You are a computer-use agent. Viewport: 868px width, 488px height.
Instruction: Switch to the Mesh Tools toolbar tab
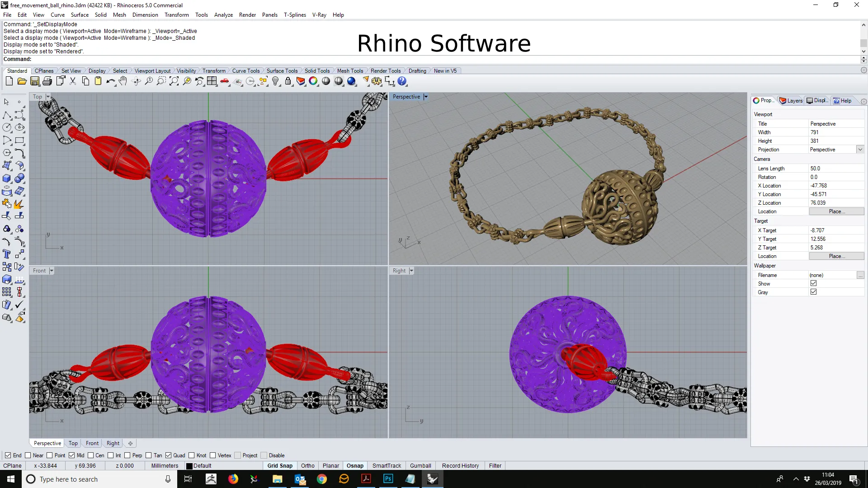pos(350,71)
